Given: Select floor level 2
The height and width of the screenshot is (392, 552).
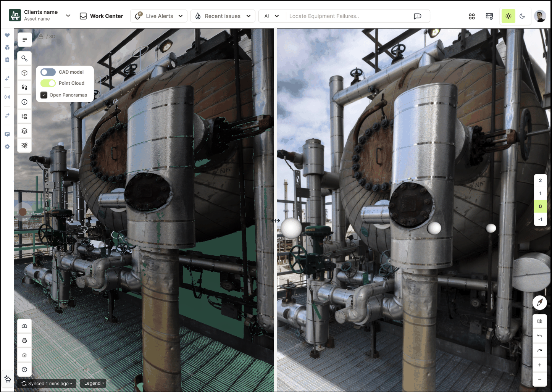Looking at the screenshot, I should tap(540, 181).
